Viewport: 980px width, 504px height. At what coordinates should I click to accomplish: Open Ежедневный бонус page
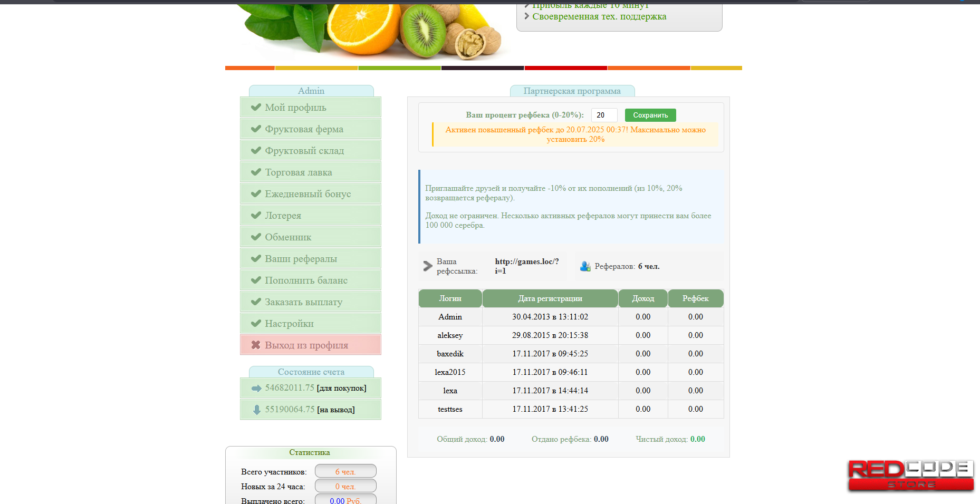(x=311, y=193)
